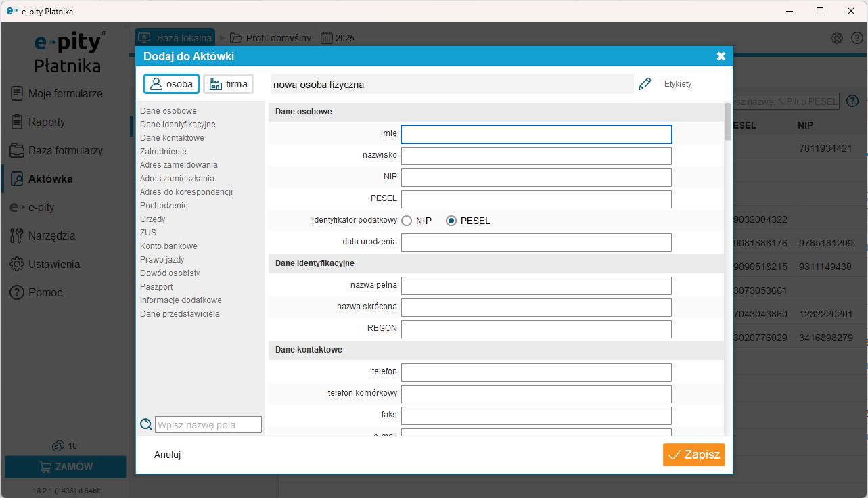Click the coins balance icon showing 10
The image size is (868, 498).
coord(58,446)
